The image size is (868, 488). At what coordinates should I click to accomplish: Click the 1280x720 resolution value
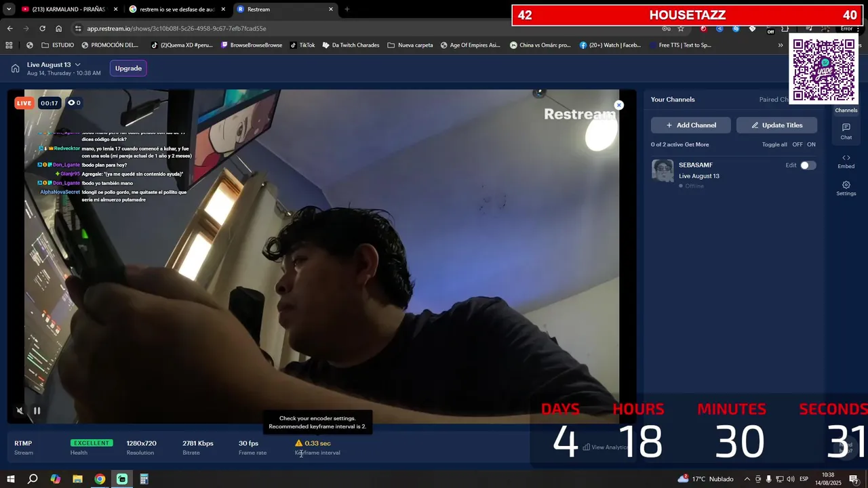tap(141, 443)
